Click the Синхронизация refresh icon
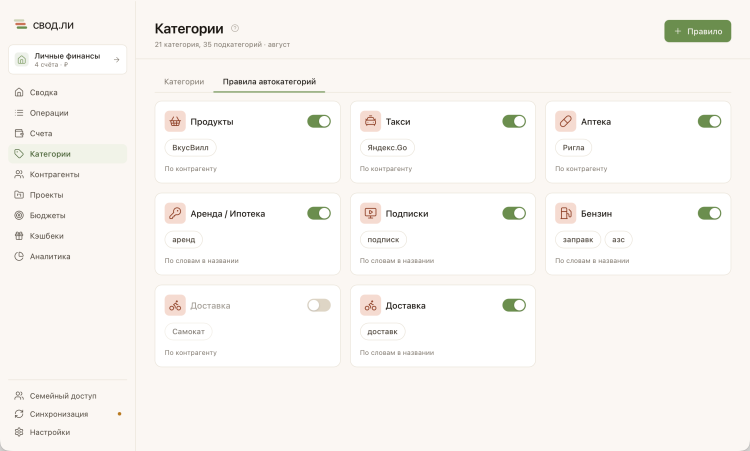This screenshot has height=451, width=750. (x=19, y=414)
